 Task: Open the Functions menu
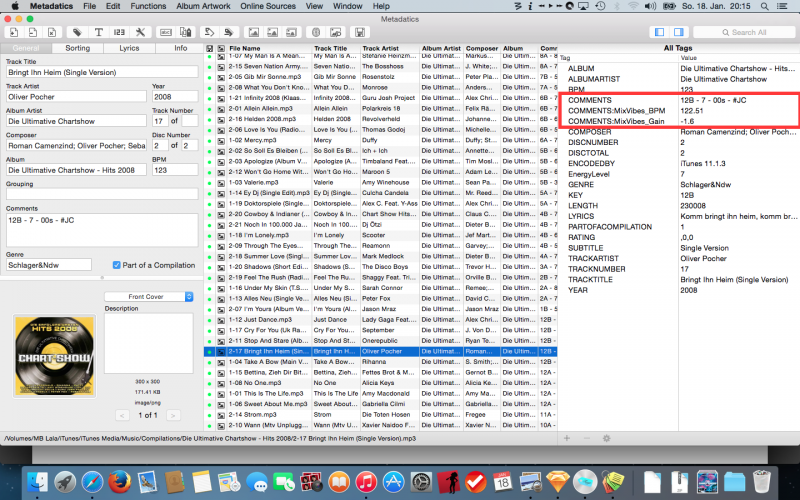(148, 6)
